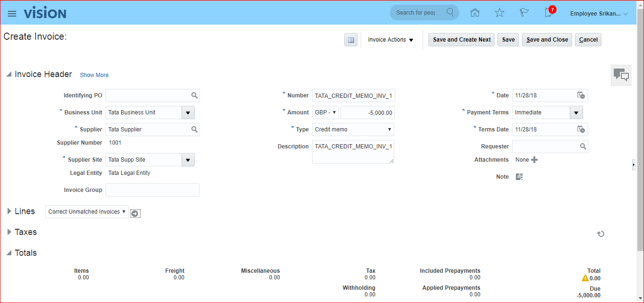Click the Home icon
Image resolution: width=644 pixels, height=303 pixels.
[x=475, y=13]
